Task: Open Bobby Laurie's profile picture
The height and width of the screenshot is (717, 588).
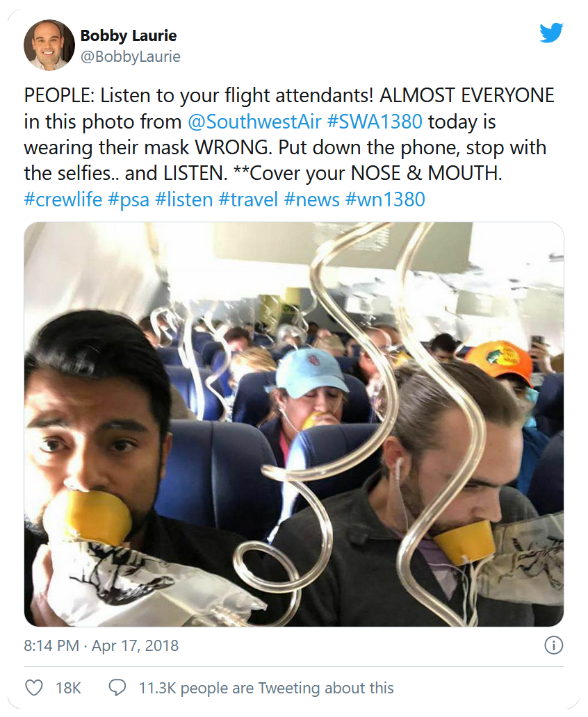Action: pyautogui.click(x=49, y=45)
